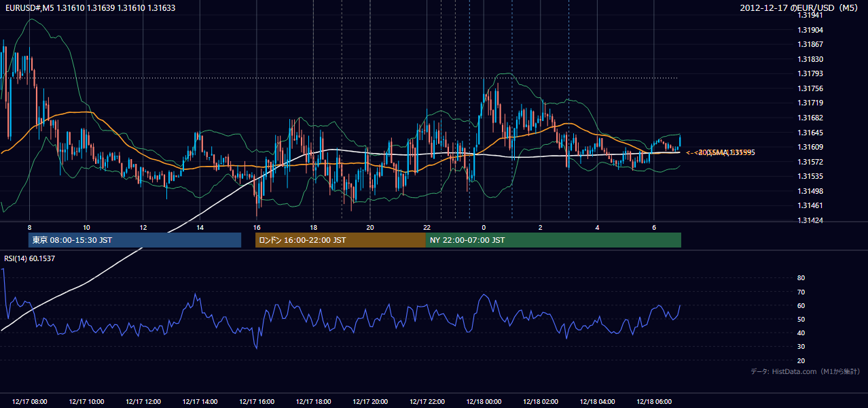This screenshot has width=868, height=408.
Task: Click price axis label 1.31535
Action: [x=811, y=176]
